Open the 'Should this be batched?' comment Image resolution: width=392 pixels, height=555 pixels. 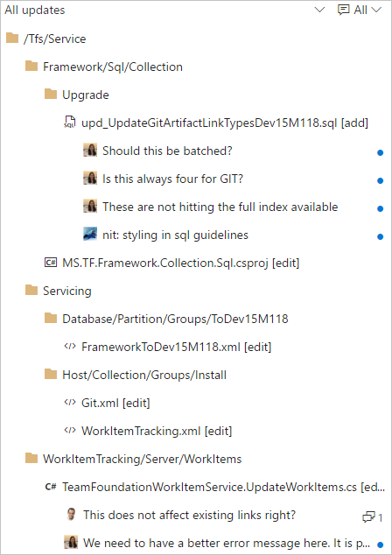click(167, 151)
